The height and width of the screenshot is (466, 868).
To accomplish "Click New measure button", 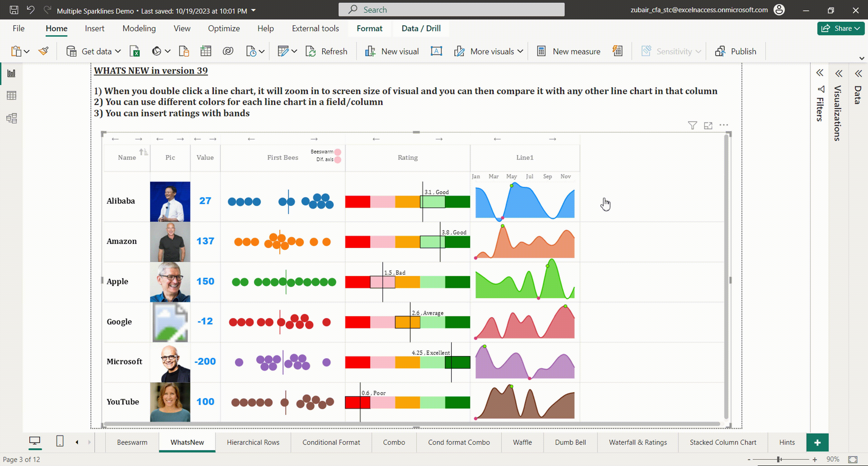I will pos(568,51).
